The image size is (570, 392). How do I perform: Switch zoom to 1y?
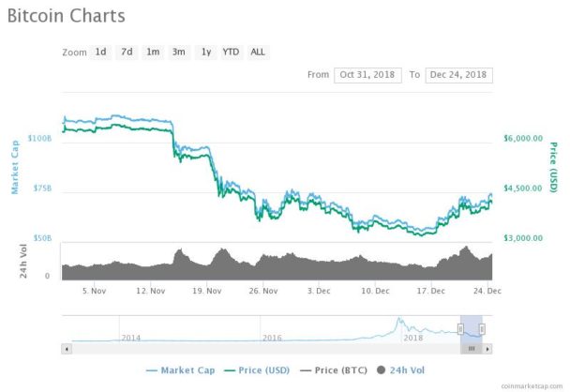pyautogui.click(x=206, y=52)
